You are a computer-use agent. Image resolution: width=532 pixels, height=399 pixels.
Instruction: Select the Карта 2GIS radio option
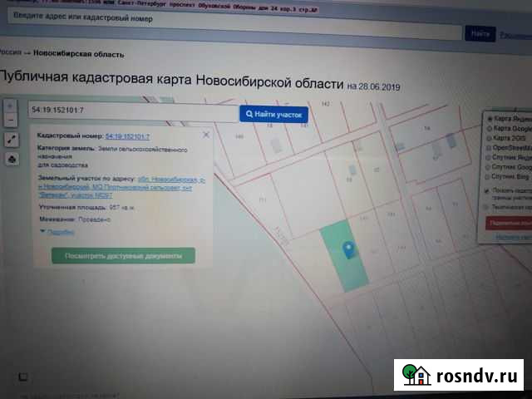pyautogui.click(x=489, y=138)
